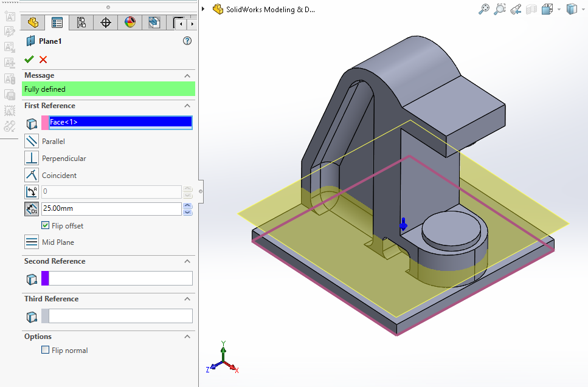Switch to the FeatureManager tab
The image size is (588, 387).
point(33,22)
